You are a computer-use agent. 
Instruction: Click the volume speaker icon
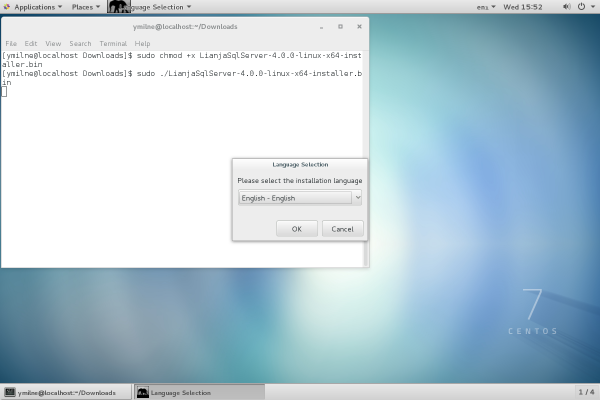pyautogui.click(x=565, y=7)
